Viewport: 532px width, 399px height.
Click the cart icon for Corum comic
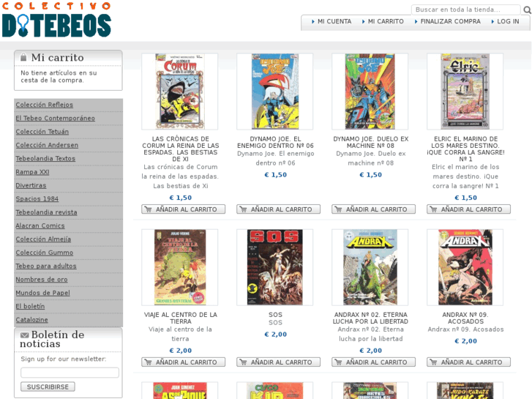coord(148,209)
